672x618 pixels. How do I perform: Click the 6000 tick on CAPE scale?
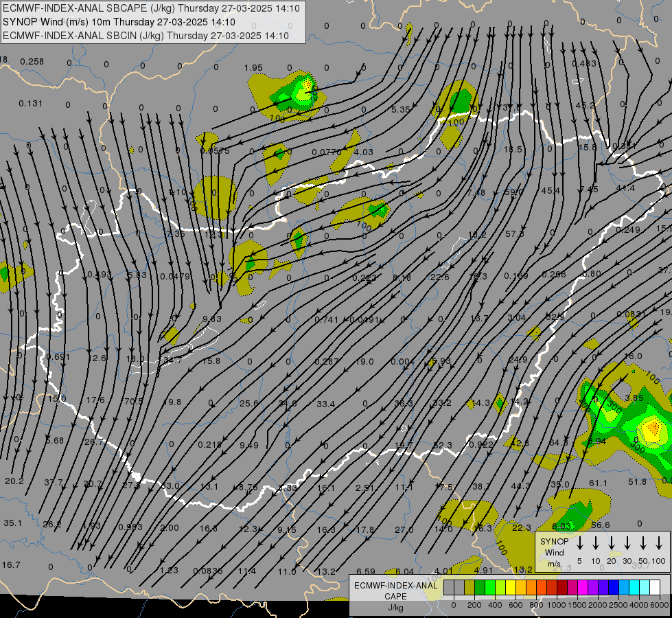pos(660,605)
